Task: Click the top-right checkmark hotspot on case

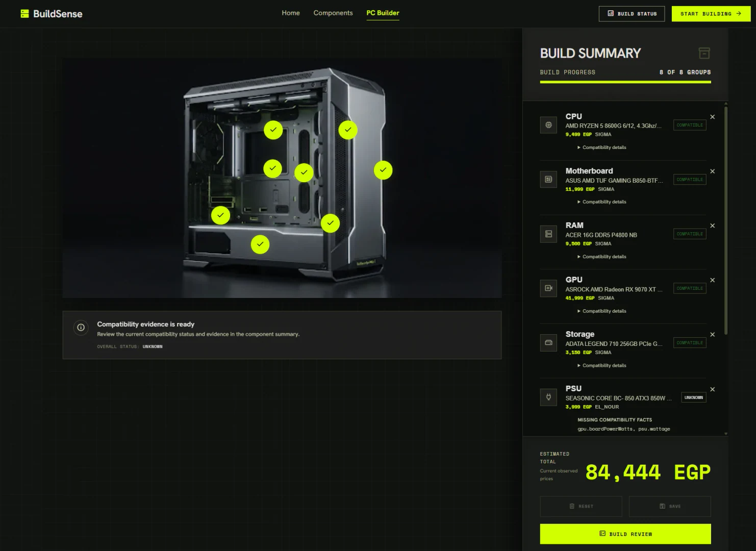Action: point(348,130)
